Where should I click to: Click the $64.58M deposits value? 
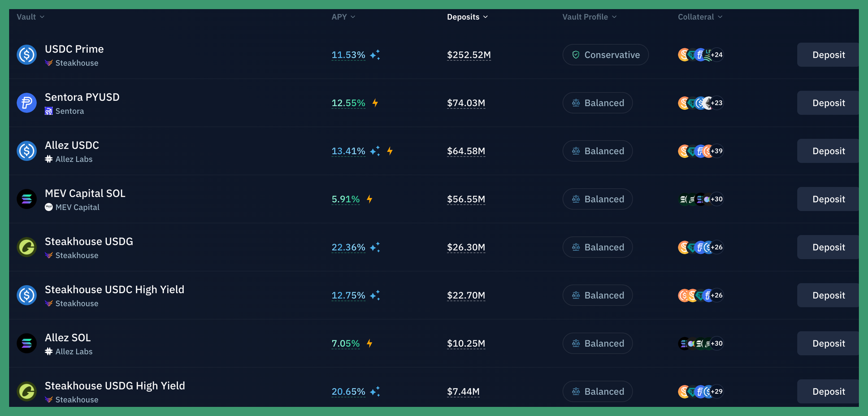tap(466, 152)
